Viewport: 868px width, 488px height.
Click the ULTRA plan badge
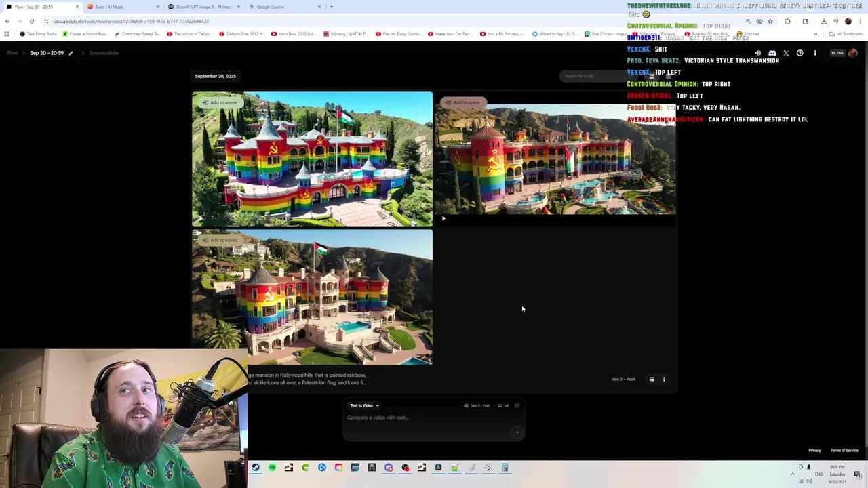click(x=837, y=53)
